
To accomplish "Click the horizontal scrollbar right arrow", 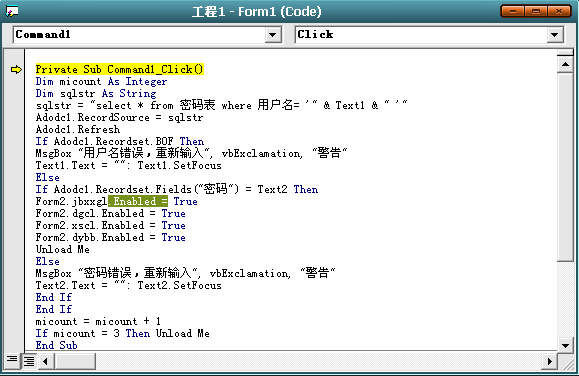I will pos(550,361).
